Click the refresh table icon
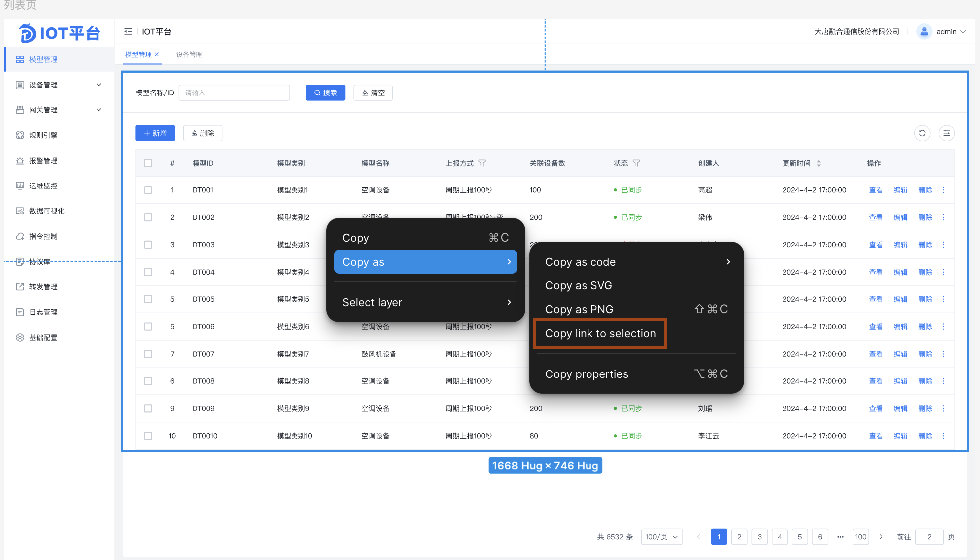980x560 pixels. [922, 133]
